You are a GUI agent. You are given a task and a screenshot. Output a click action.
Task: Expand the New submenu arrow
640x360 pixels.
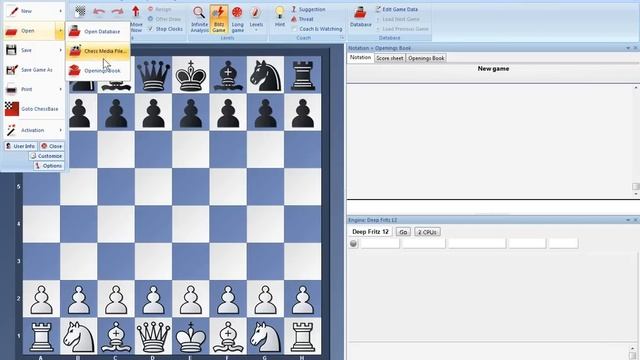61,11
